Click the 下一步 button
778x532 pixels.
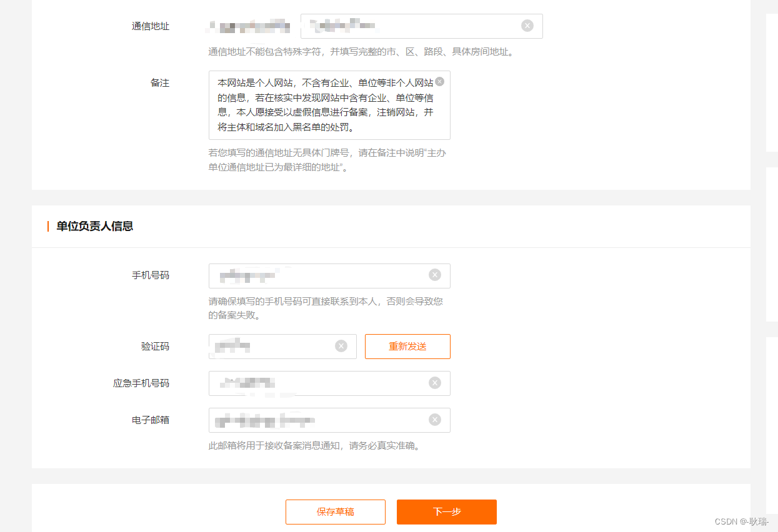(447, 512)
